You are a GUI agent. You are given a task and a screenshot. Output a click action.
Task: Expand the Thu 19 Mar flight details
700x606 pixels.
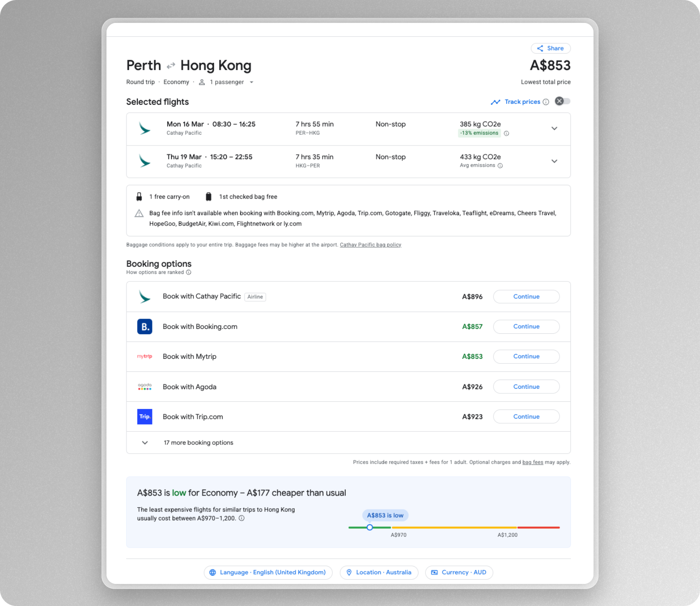(554, 161)
